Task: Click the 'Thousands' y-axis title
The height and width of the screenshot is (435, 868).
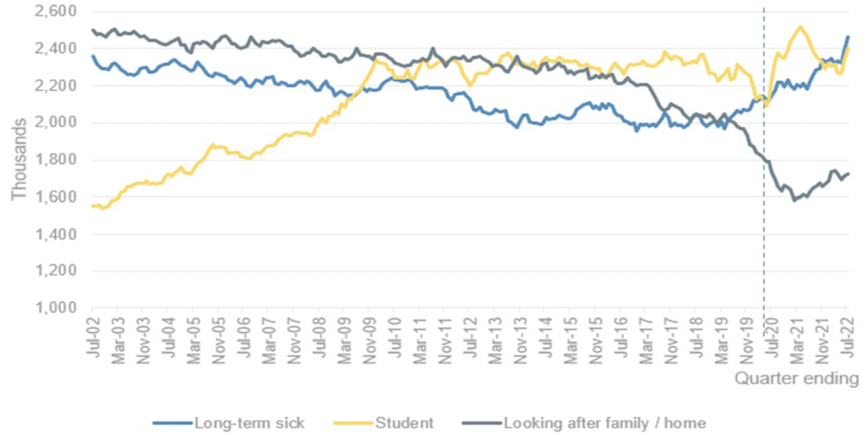Action: [19, 159]
